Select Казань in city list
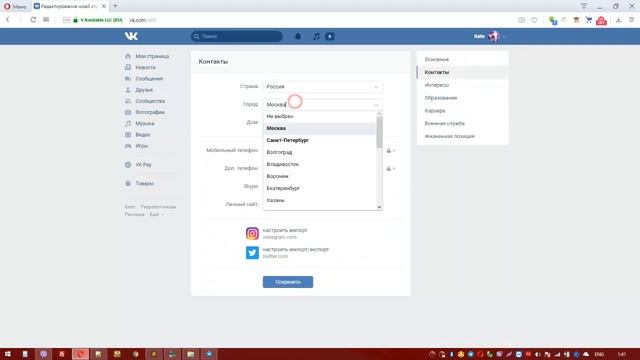 (320, 200)
